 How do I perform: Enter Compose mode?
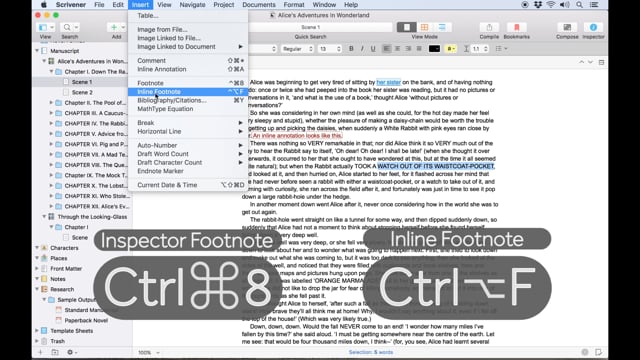click(x=567, y=27)
